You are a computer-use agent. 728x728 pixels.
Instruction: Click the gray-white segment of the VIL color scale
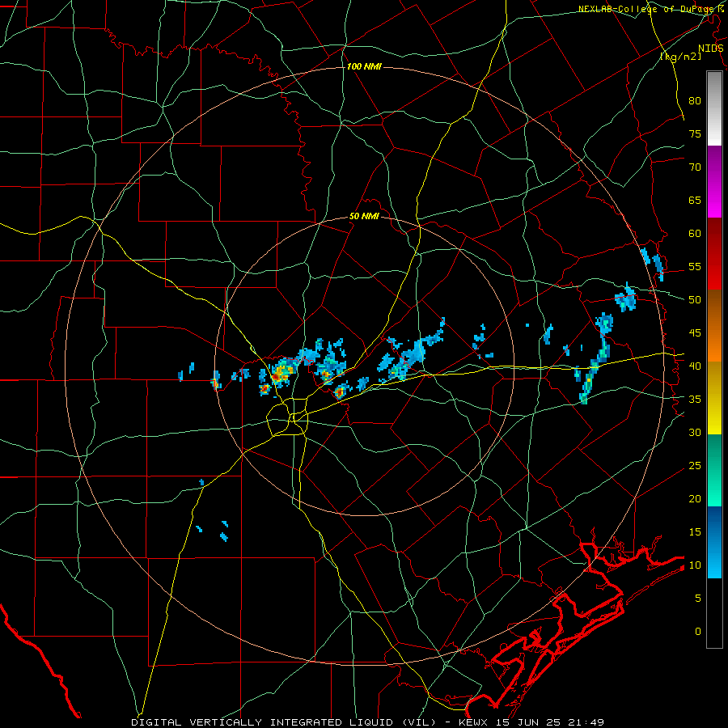(714, 108)
